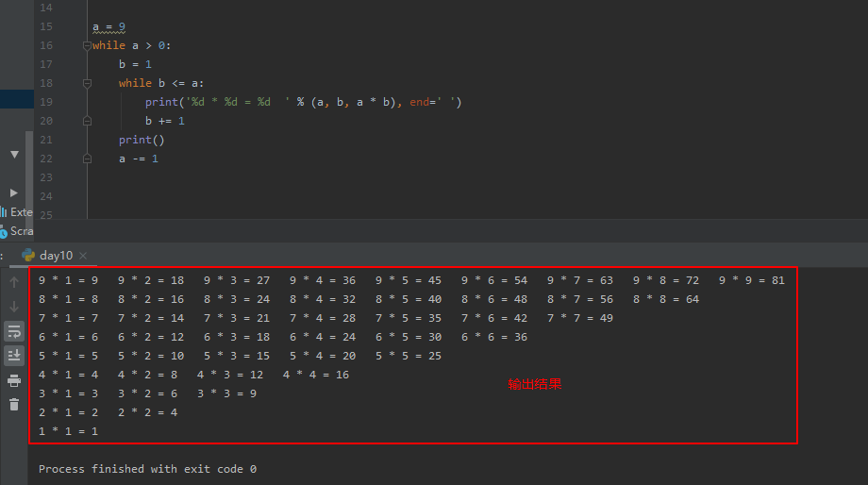Click line number 15 in gutter
Screen dimensions: 868x485
[x=46, y=26]
